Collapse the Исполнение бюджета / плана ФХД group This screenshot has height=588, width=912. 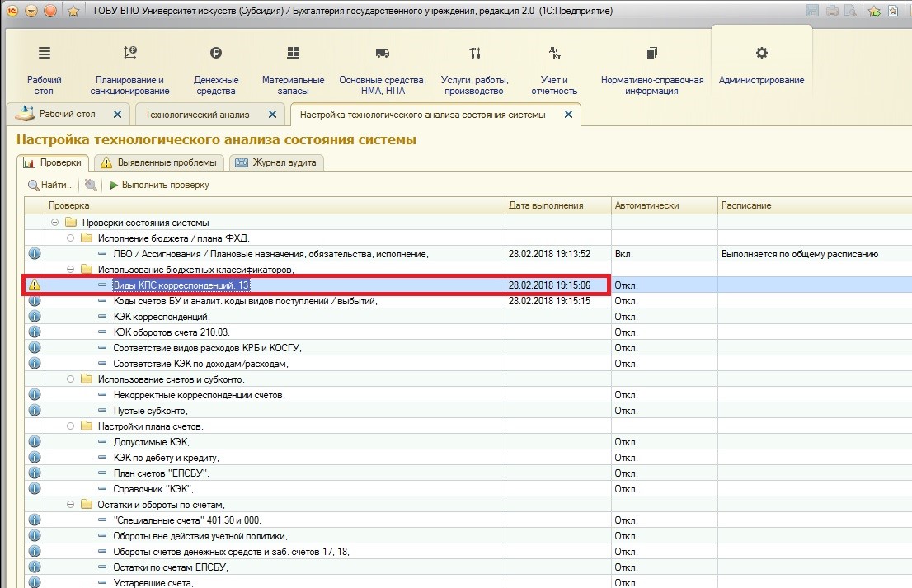tap(71, 238)
